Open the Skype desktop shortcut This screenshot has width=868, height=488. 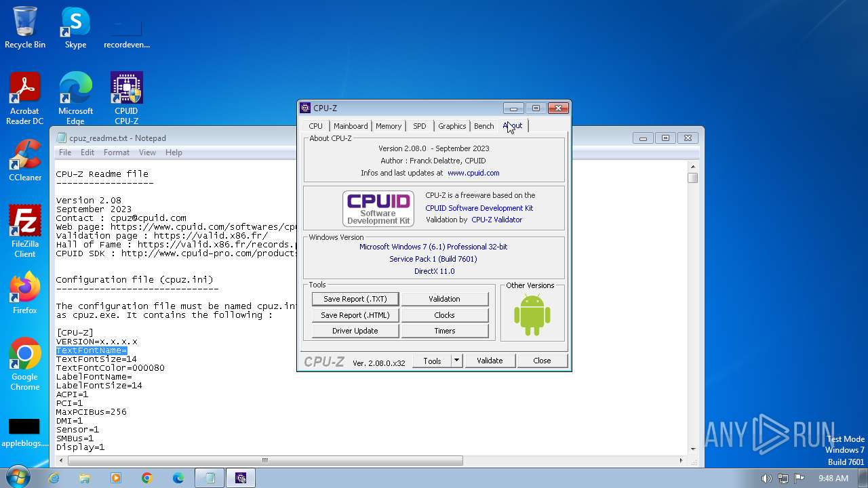coord(75,27)
